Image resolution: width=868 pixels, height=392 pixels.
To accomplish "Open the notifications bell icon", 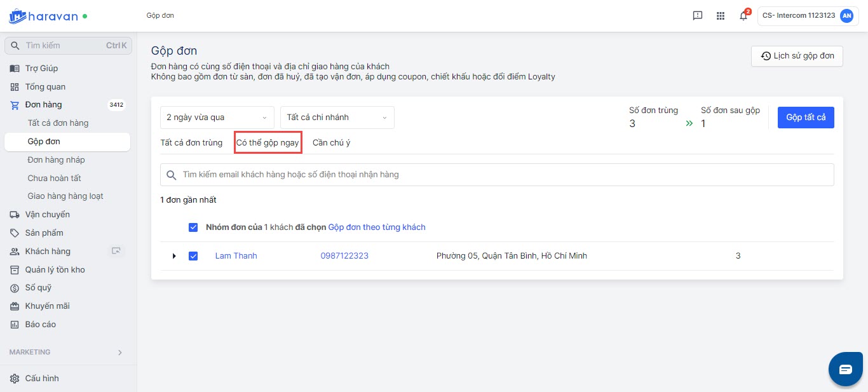I will tap(743, 16).
